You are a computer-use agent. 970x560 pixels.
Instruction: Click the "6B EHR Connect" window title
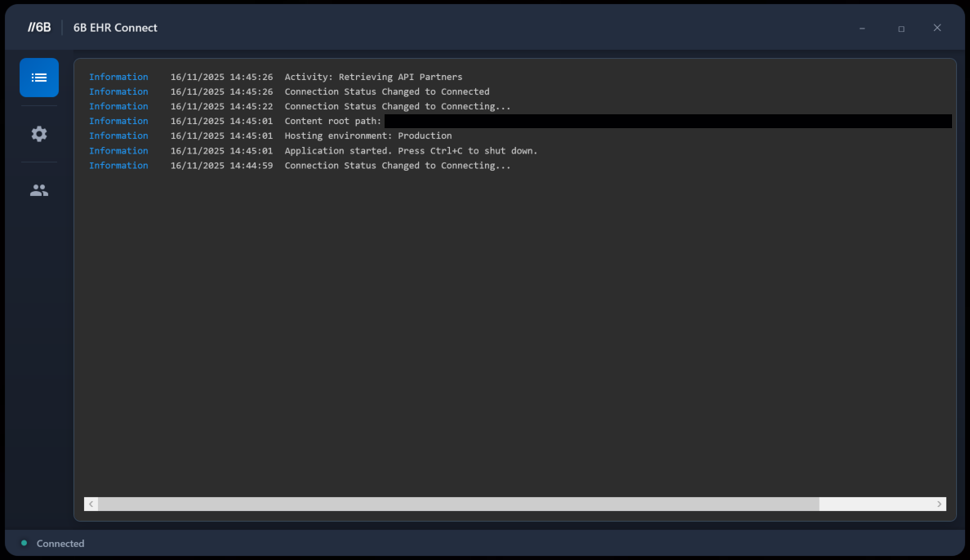coord(115,28)
